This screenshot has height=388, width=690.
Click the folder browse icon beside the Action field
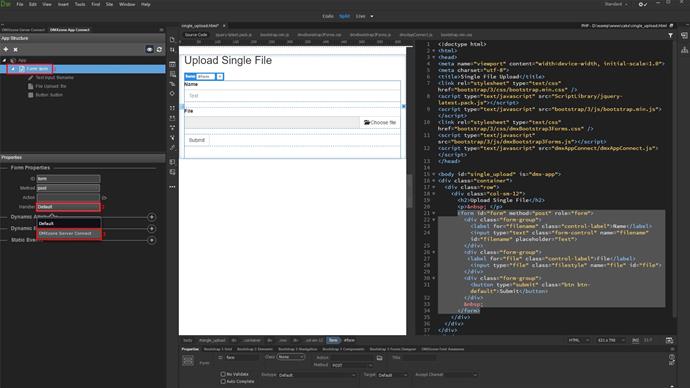[x=104, y=198]
